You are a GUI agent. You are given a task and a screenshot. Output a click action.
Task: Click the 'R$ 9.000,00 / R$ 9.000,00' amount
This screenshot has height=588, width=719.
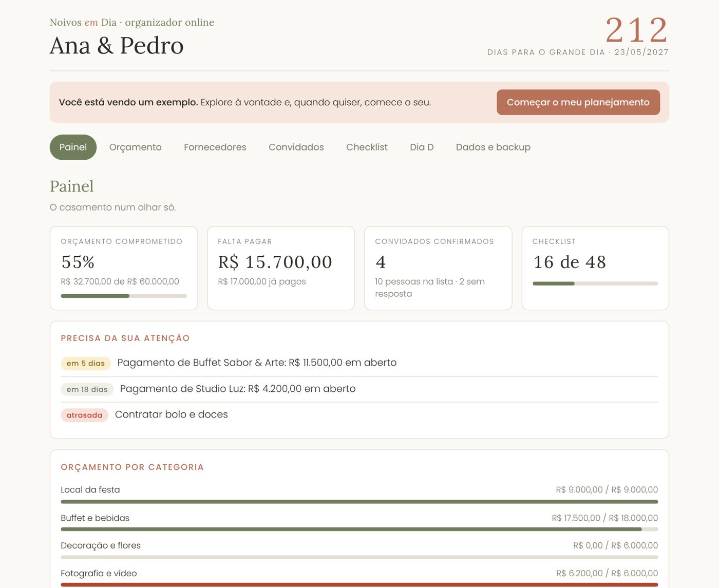point(607,490)
